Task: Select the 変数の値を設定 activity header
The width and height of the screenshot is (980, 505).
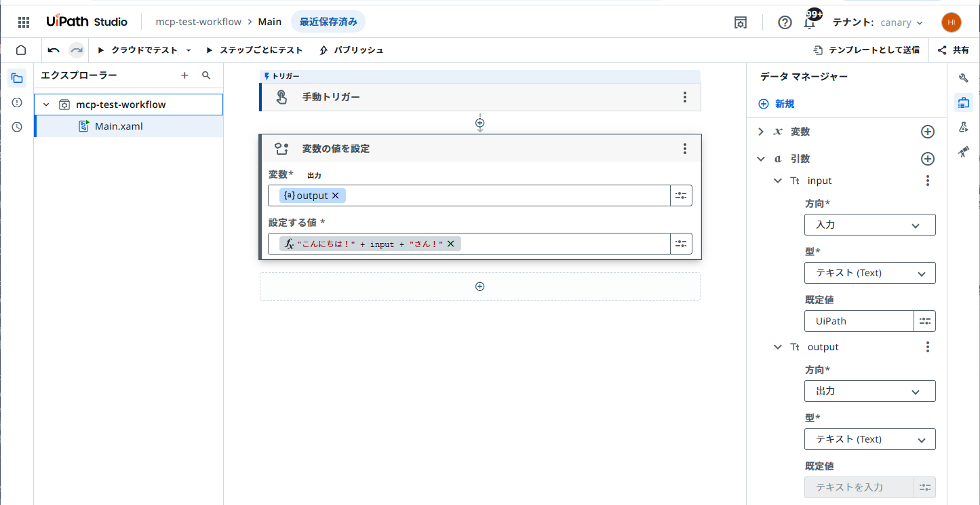Action: point(480,149)
